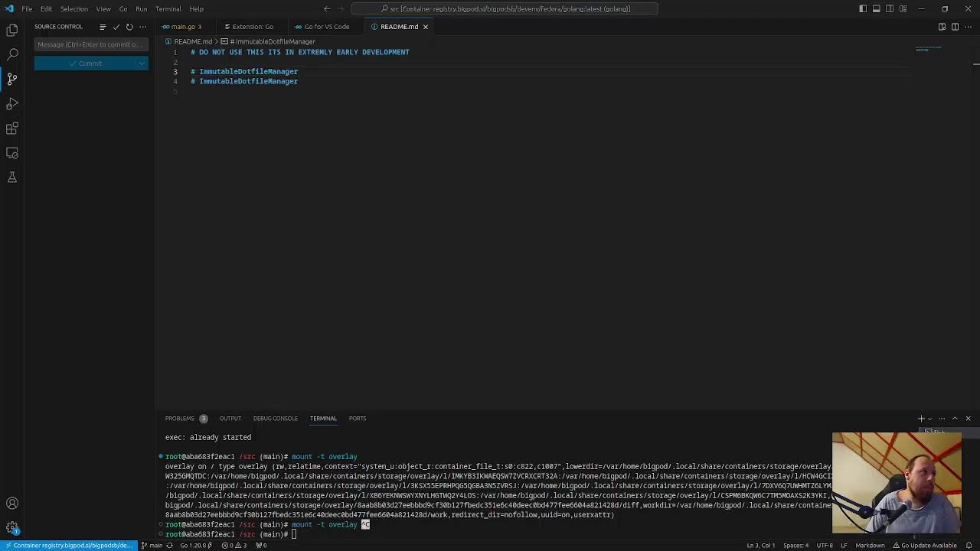Viewport: 980px width, 551px height.
Task: Select the Source Control activity bar icon
Action: pyautogui.click(x=12, y=79)
